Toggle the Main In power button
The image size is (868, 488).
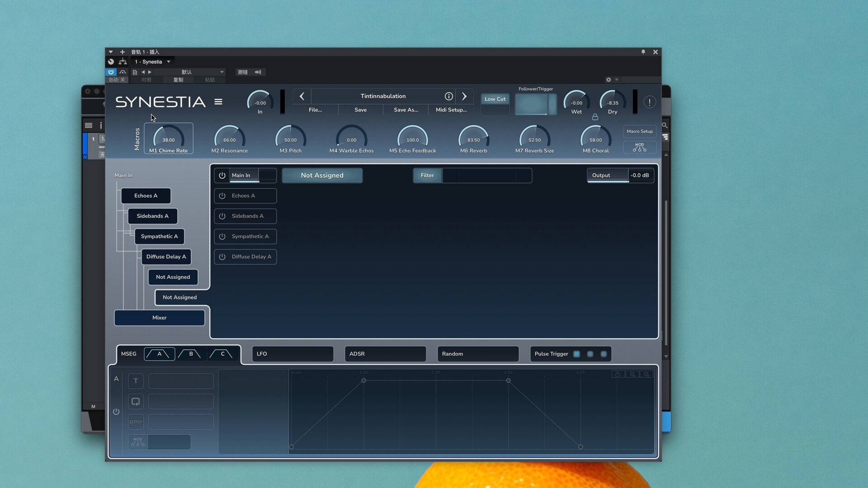coord(222,175)
